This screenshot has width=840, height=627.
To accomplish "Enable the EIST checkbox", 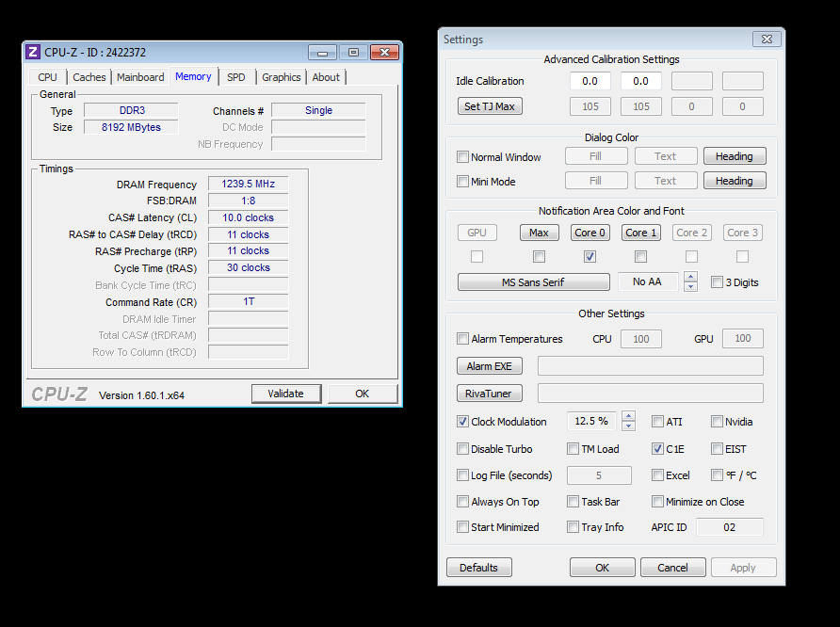I will 717,449.
